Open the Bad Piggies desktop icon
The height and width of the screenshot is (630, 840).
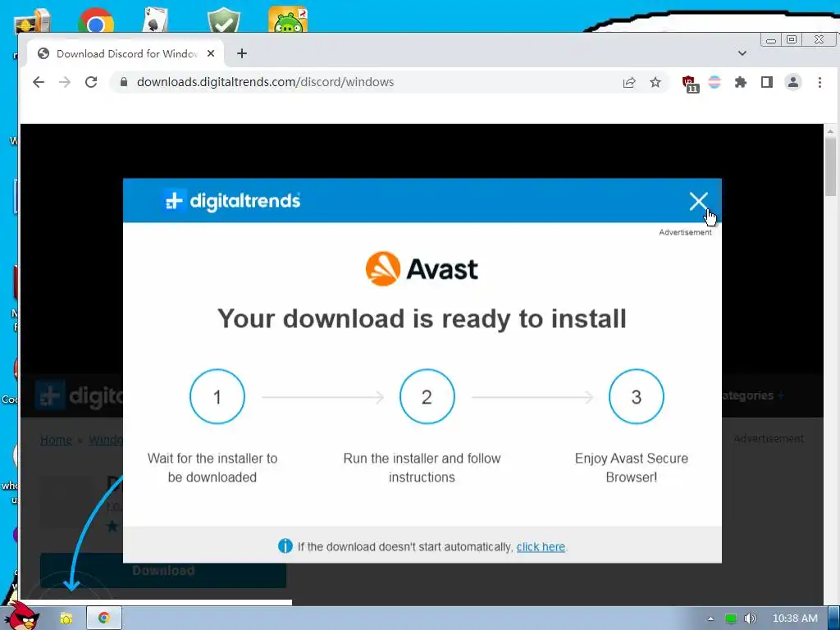(x=288, y=20)
